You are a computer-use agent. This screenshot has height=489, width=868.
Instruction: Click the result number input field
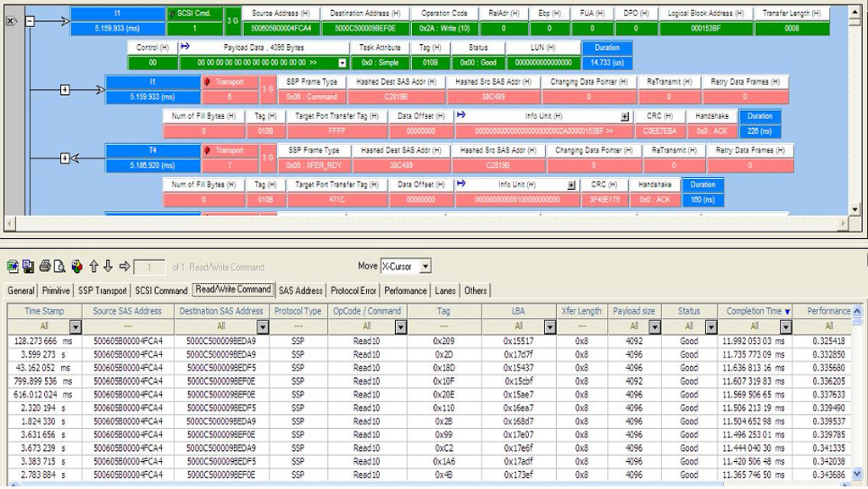point(149,267)
